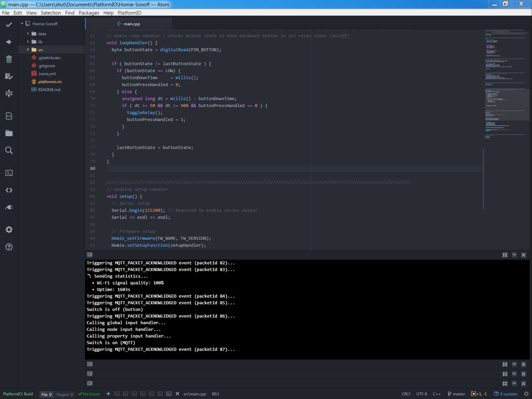Click the master branch in status bar
The image size is (532, 399).
tap(456, 394)
